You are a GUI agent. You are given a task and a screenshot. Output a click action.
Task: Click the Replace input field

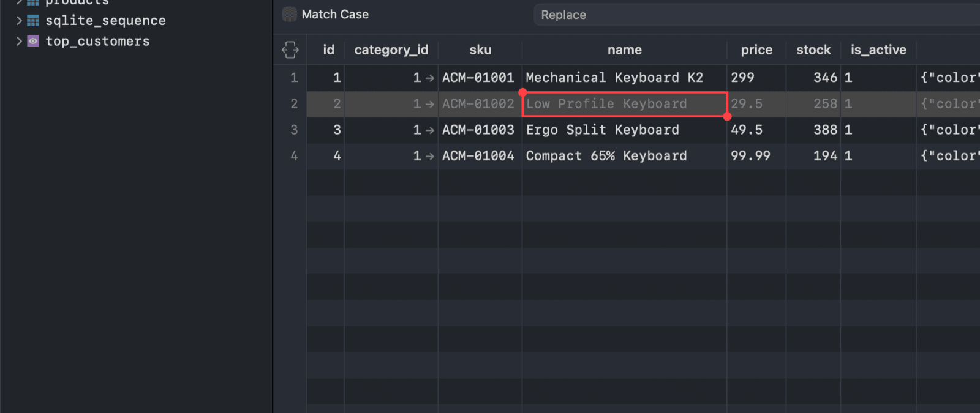(x=757, y=15)
